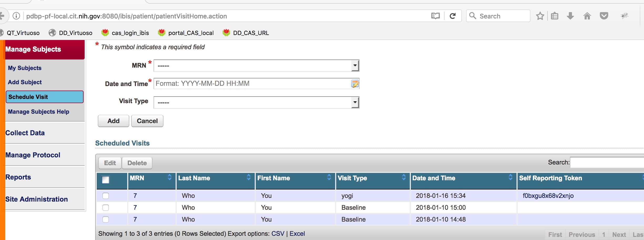The height and width of the screenshot is (240, 644).
Task: Go to the First page of results
Action: [x=555, y=234]
